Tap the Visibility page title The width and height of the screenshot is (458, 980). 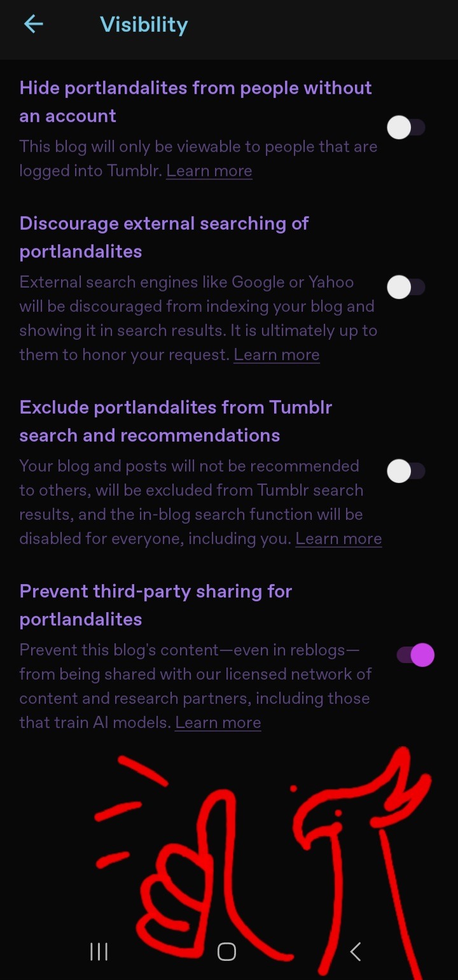pos(144,25)
